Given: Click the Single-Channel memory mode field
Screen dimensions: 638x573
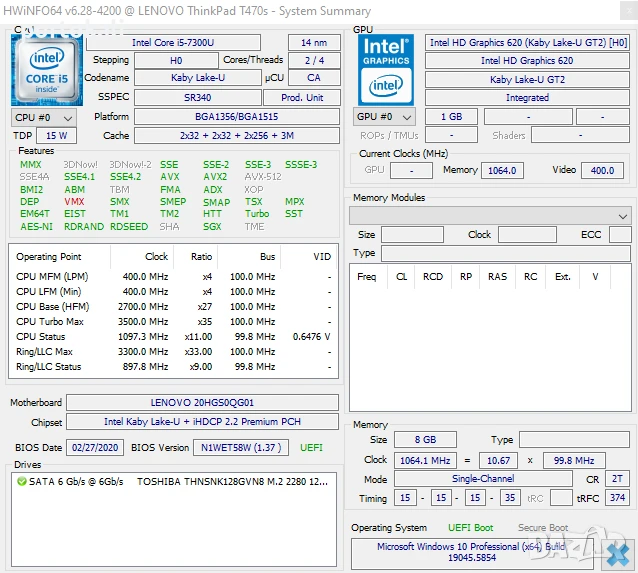Looking at the screenshot, I should pyautogui.click(x=482, y=479).
